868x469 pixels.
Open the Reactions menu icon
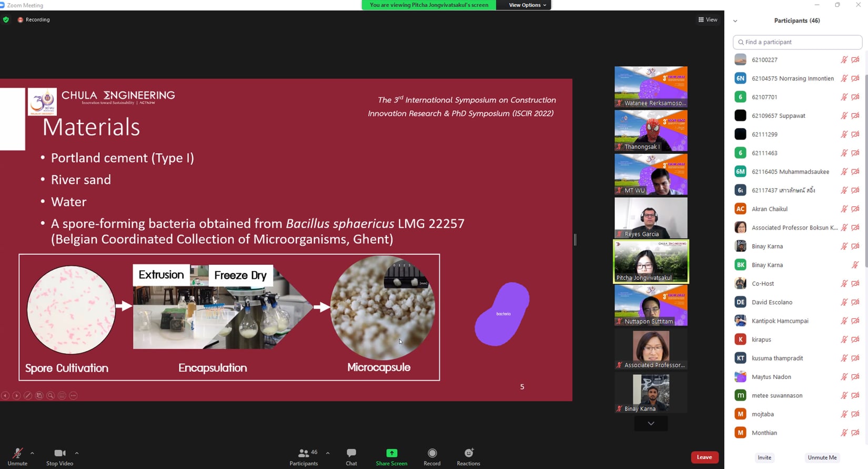(x=468, y=454)
